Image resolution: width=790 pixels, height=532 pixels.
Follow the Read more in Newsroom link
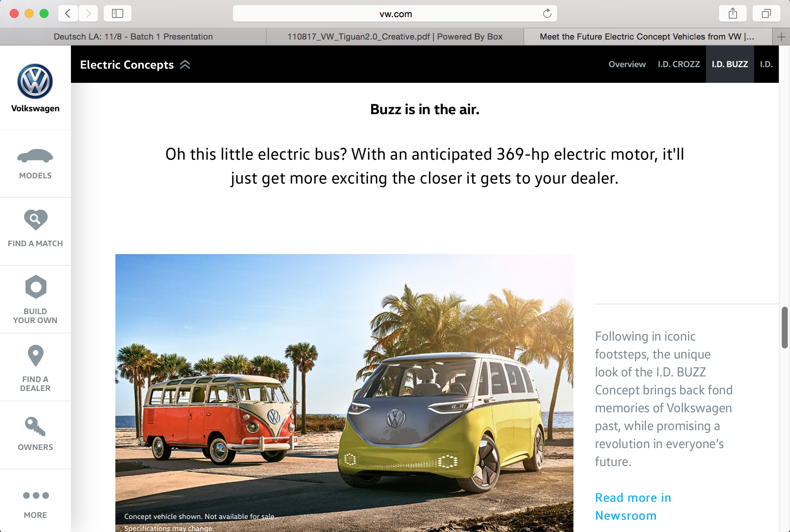click(633, 506)
